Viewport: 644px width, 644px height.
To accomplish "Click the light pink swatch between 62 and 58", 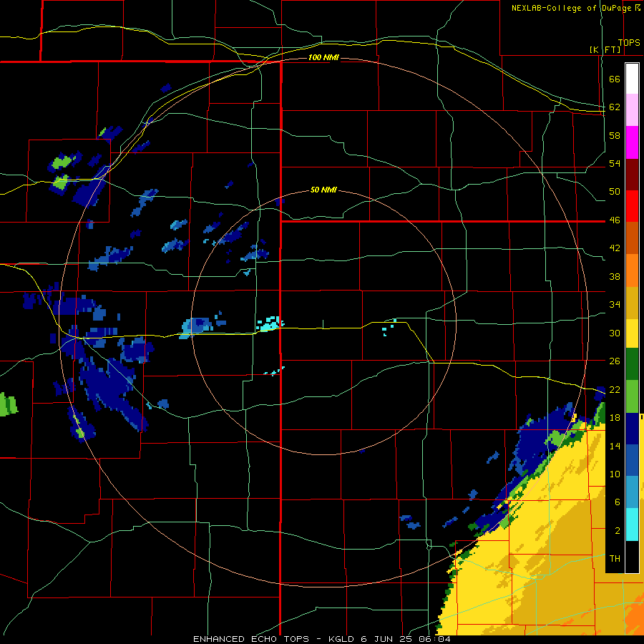I will (x=632, y=109).
